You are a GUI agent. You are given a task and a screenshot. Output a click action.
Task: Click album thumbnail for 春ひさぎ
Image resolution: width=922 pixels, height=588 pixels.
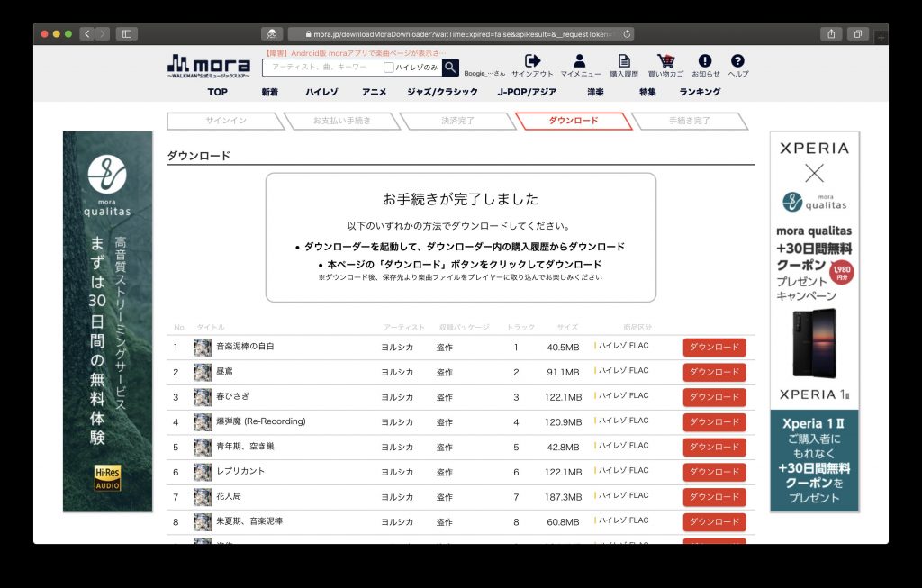pyautogui.click(x=203, y=397)
